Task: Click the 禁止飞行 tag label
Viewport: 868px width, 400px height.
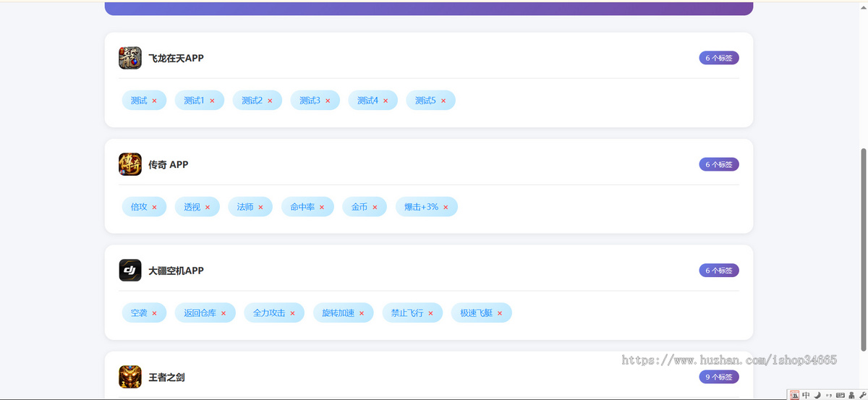Action: click(407, 313)
